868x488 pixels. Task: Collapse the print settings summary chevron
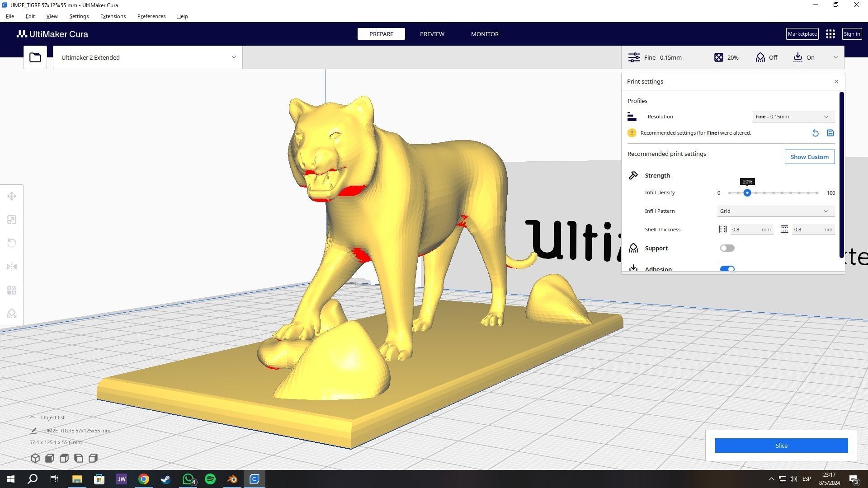[835, 57]
